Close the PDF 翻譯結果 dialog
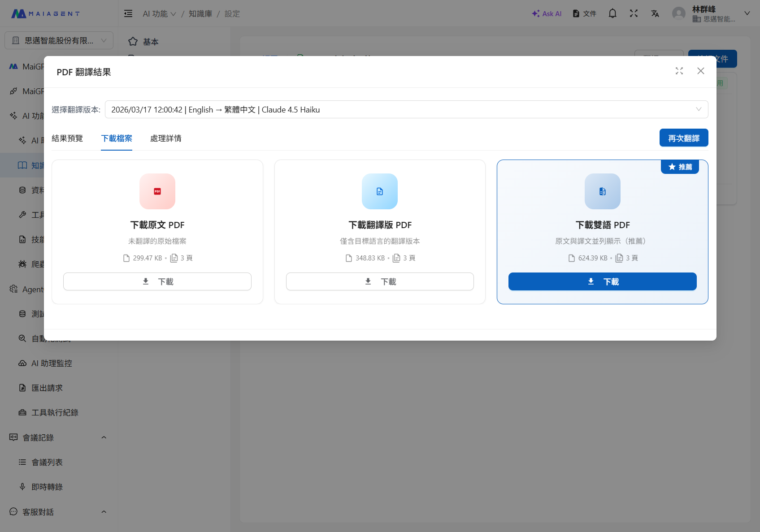This screenshot has width=760, height=532. point(700,71)
